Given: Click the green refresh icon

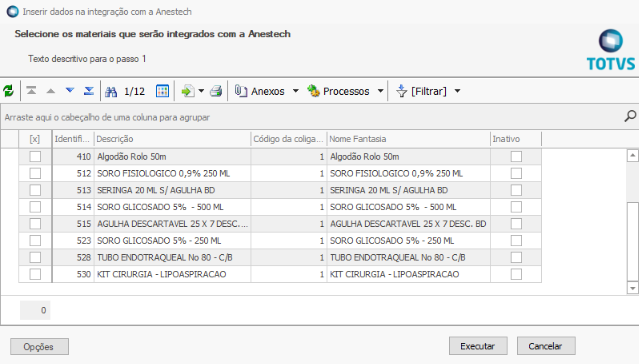Looking at the screenshot, I should coord(8,90).
